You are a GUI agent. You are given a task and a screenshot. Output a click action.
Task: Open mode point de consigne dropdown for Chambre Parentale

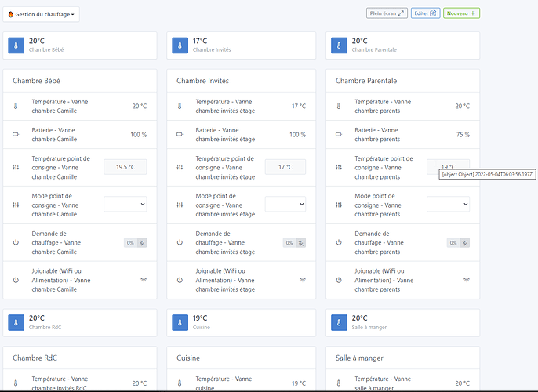(448, 204)
